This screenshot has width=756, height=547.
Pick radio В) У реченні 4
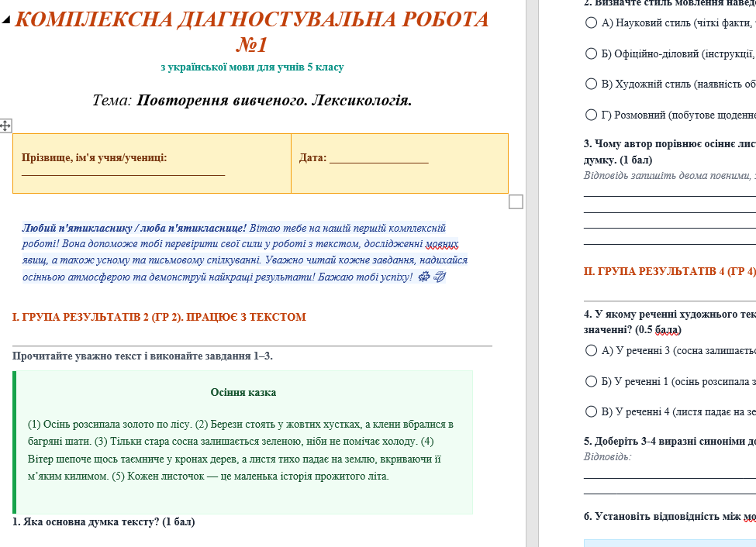coord(591,411)
